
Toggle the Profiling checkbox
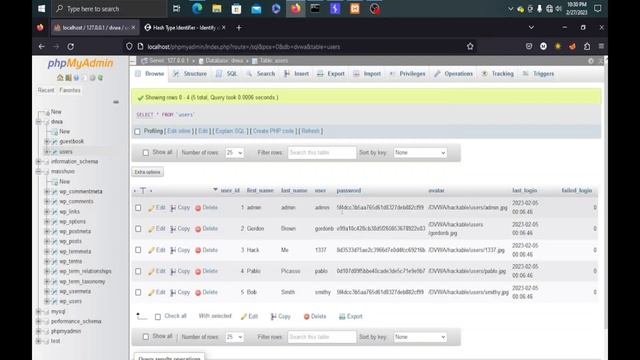(138, 131)
